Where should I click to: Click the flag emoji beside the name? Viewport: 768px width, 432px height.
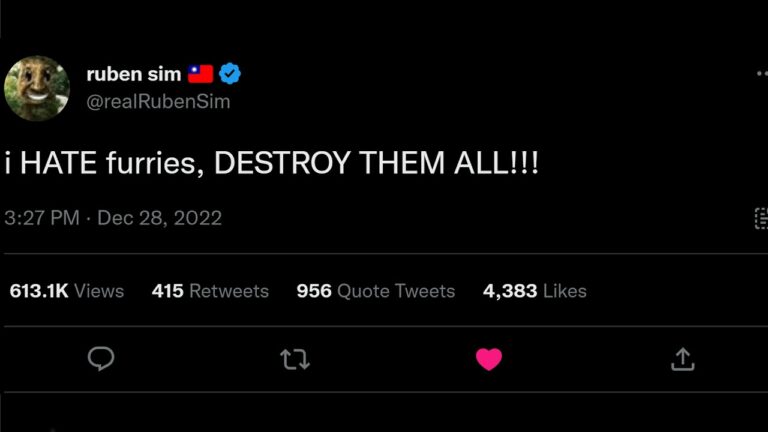[x=200, y=74]
